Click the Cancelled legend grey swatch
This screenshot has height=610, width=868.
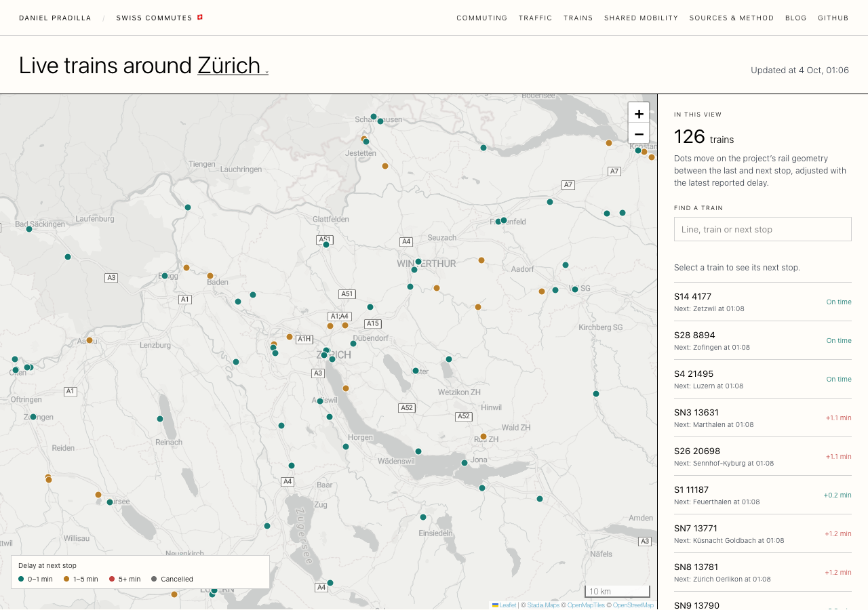tap(154, 579)
